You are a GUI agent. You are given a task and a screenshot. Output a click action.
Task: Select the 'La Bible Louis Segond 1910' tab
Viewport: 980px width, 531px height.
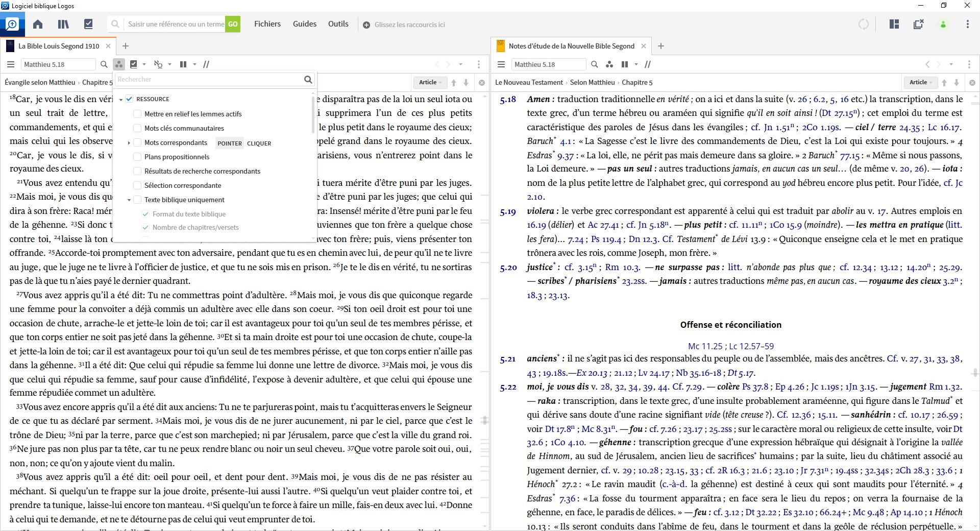pyautogui.click(x=59, y=46)
